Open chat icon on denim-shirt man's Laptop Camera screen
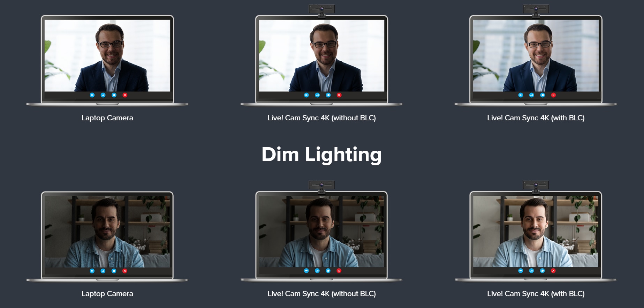This screenshot has width=644, height=308. click(x=114, y=271)
